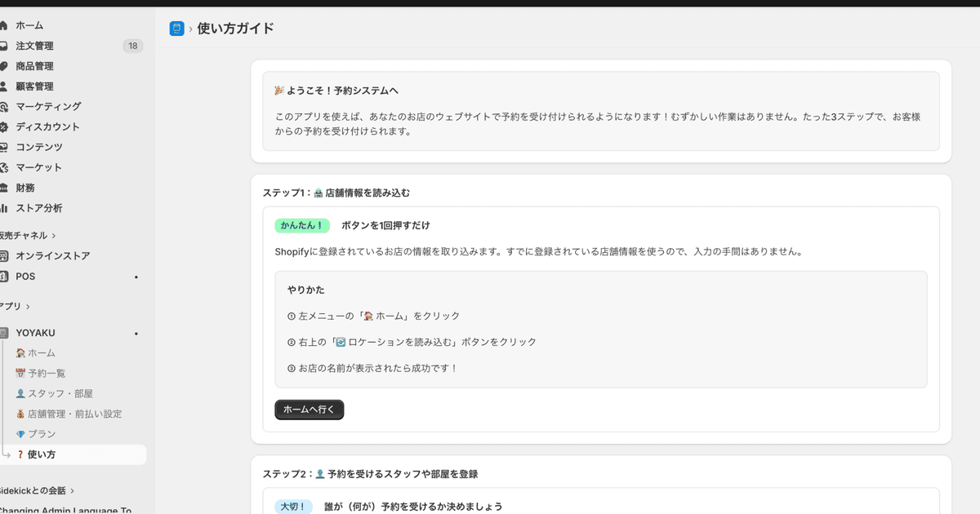Click the ホームへ行く button
The height and width of the screenshot is (514, 980).
click(309, 410)
